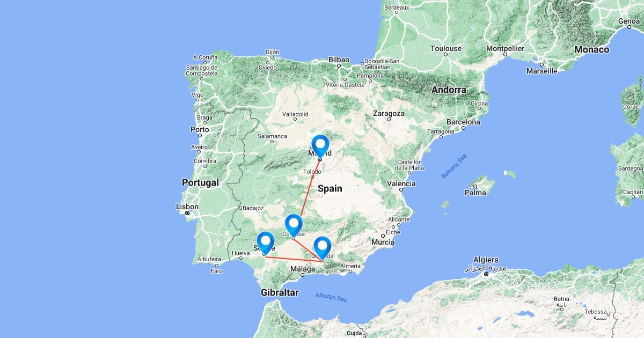Viewport: 644px width, 338px height.
Task: Click the Badajoz city dot marker
Action: 240,208
